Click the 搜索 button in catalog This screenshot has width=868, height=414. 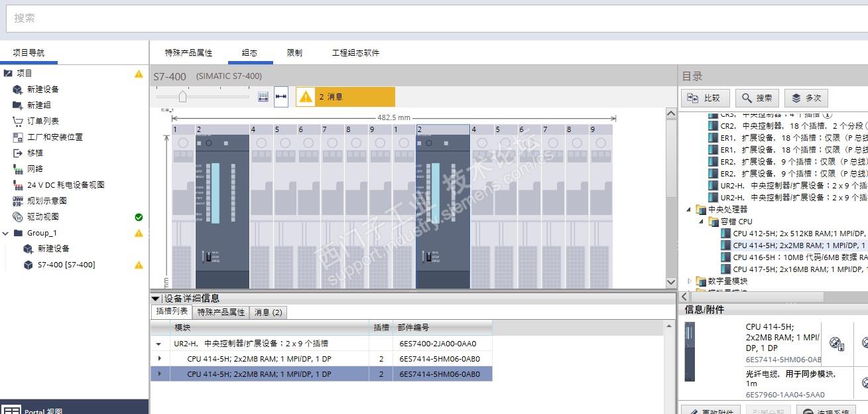(x=757, y=98)
